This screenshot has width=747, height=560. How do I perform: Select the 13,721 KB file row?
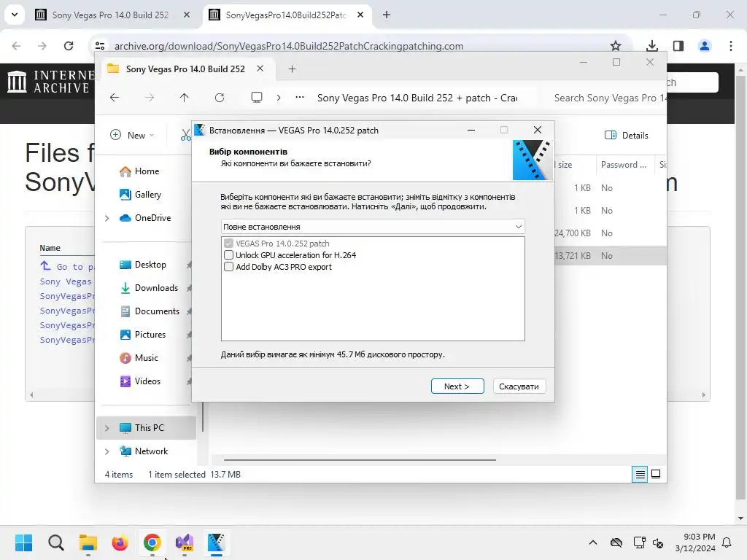pyautogui.click(x=610, y=256)
